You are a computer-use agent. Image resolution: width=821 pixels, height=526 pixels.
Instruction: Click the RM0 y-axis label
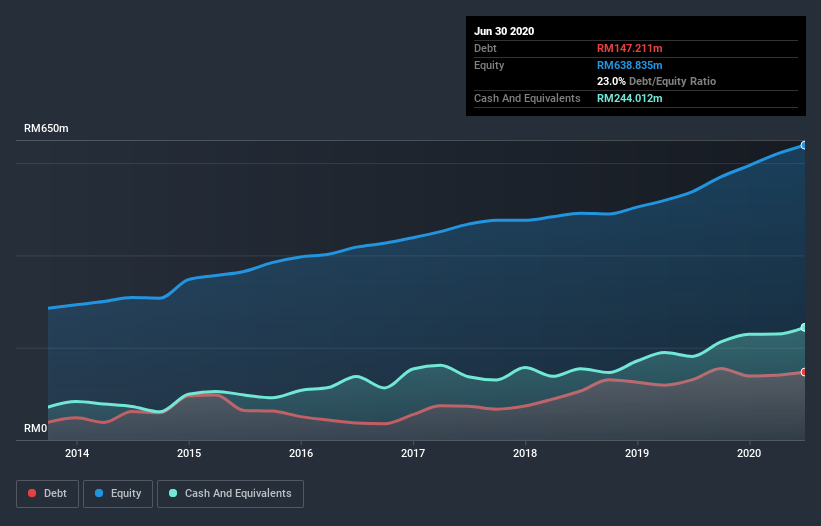35,428
